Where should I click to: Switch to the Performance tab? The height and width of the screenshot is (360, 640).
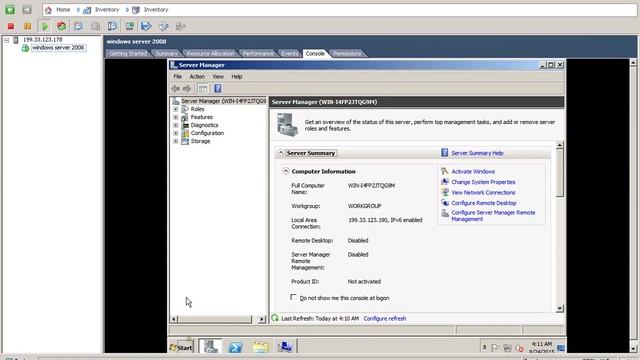tap(258, 53)
